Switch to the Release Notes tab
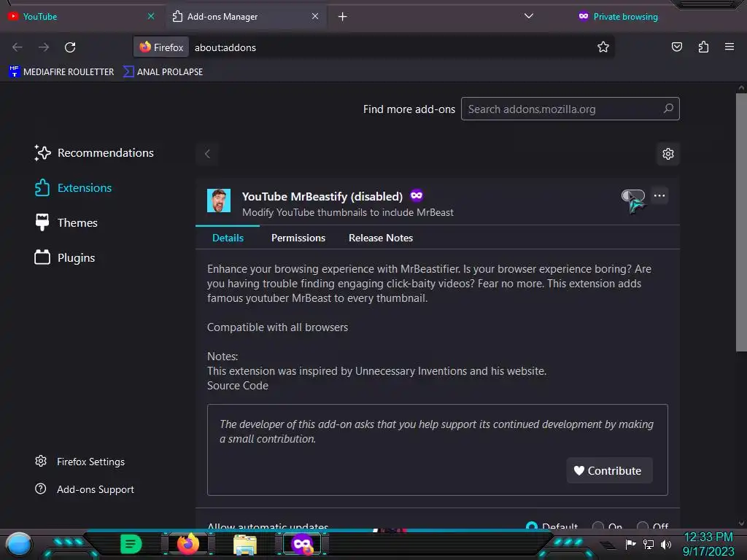 (381, 238)
